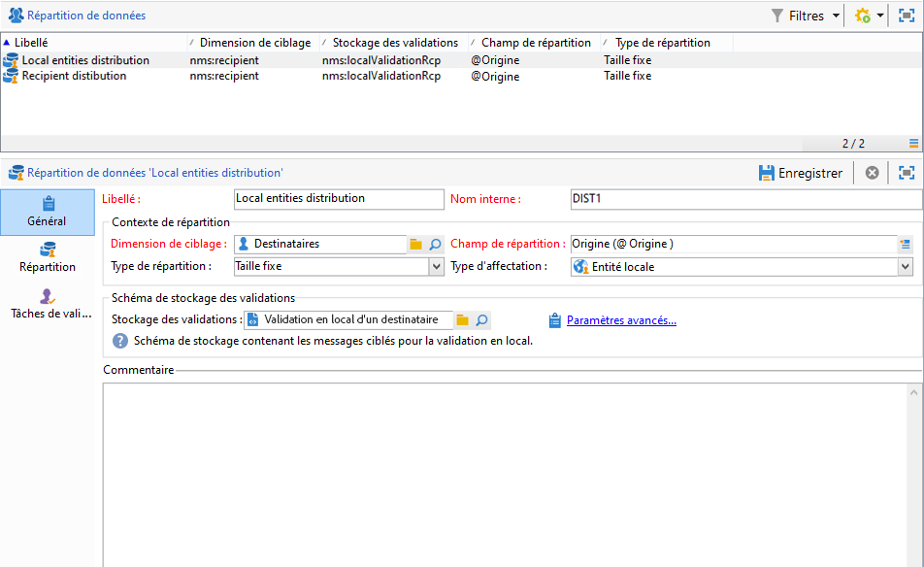Click the nms:recipient cell in the Local entities distribution row
Screen dimensions: 924x567
coord(224,60)
